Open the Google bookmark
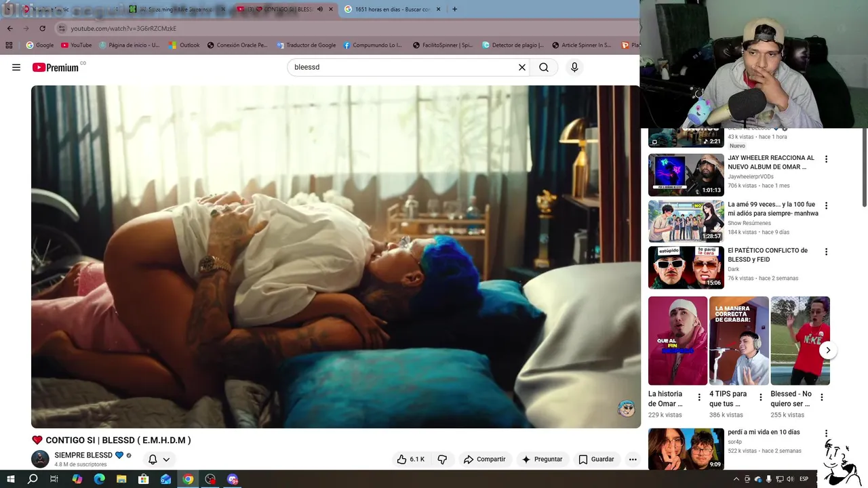Screen dimensions: 868x488 [39, 45]
